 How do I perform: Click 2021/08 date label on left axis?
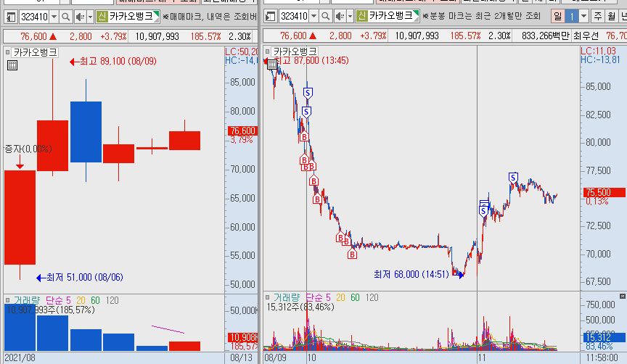[x=20, y=357]
